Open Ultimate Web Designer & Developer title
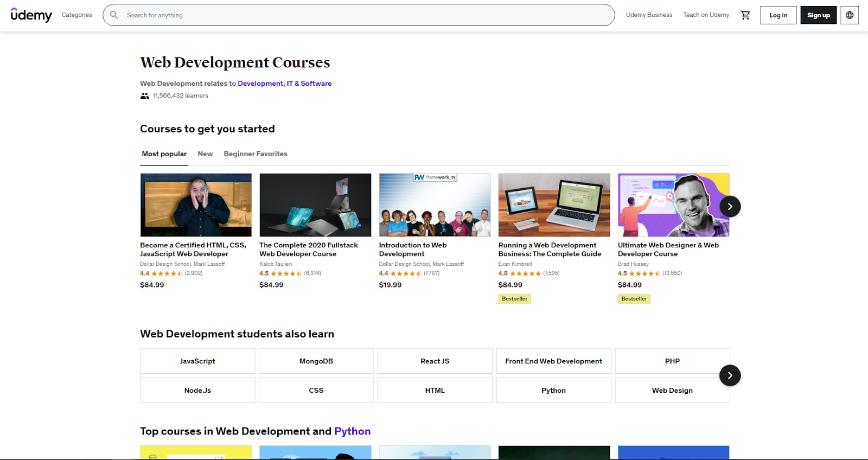Viewport: 868px width, 460px height. [668, 250]
